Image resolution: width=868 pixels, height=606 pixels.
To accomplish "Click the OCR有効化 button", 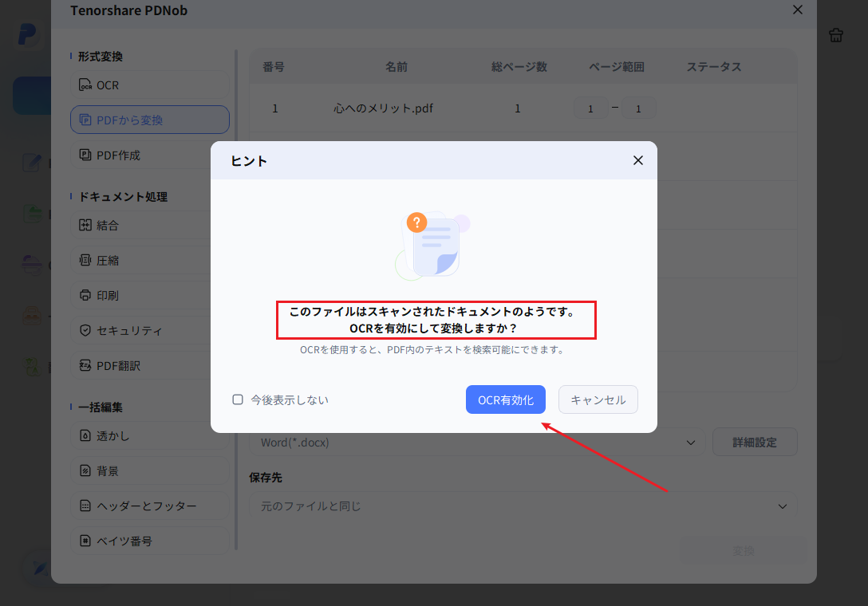I will [506, 399].
